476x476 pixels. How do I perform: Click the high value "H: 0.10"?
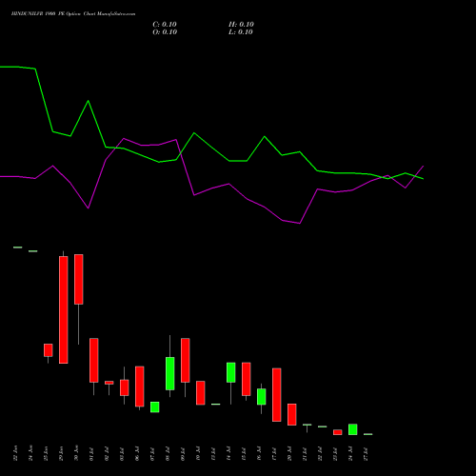241,25
